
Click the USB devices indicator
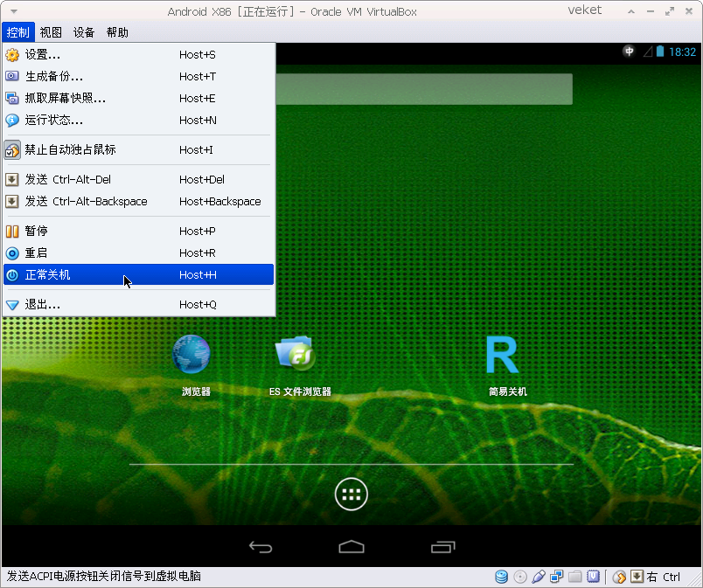pos(539,577)
